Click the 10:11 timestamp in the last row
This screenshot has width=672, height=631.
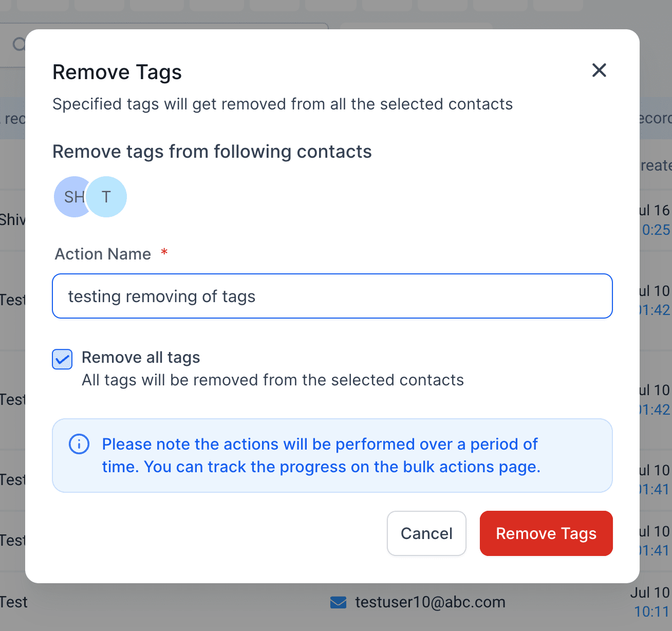(x=652, y=611)
